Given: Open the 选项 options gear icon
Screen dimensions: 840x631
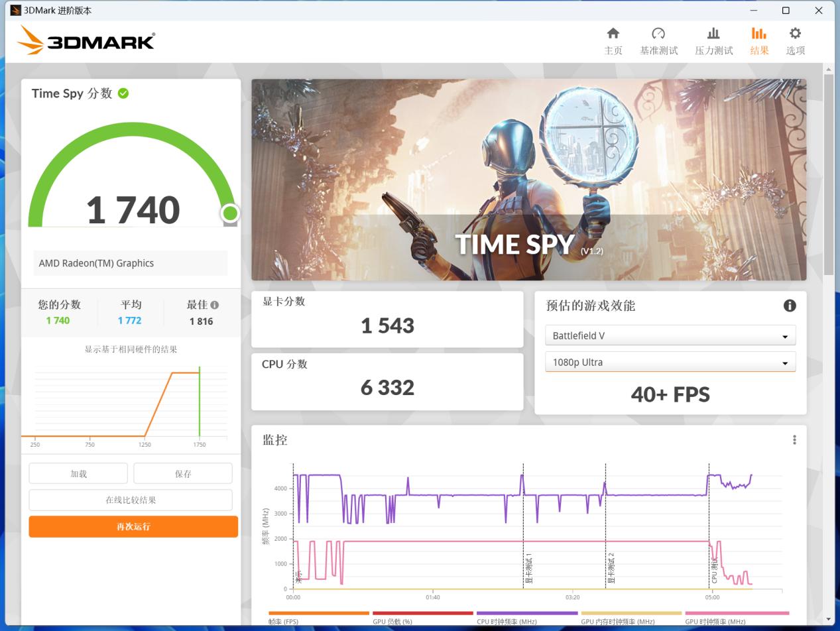Looking at the screenshot, I should click(x=795, y=33).
